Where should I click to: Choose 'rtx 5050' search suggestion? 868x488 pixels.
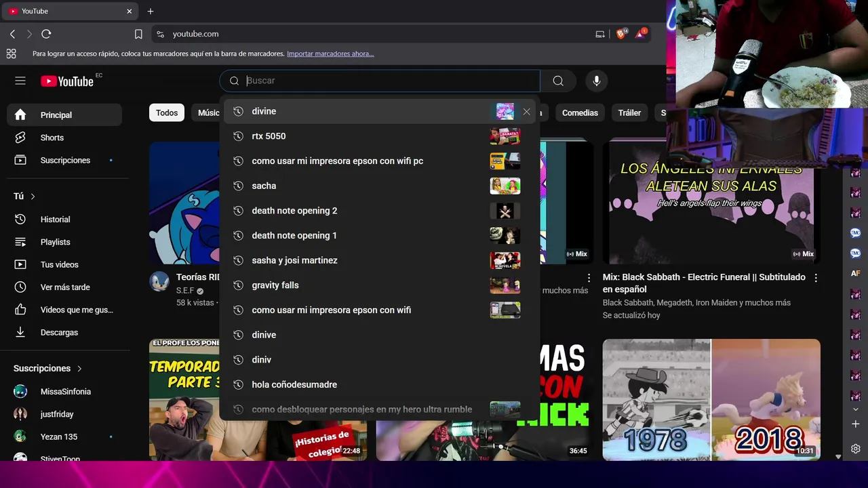(379, 136)
